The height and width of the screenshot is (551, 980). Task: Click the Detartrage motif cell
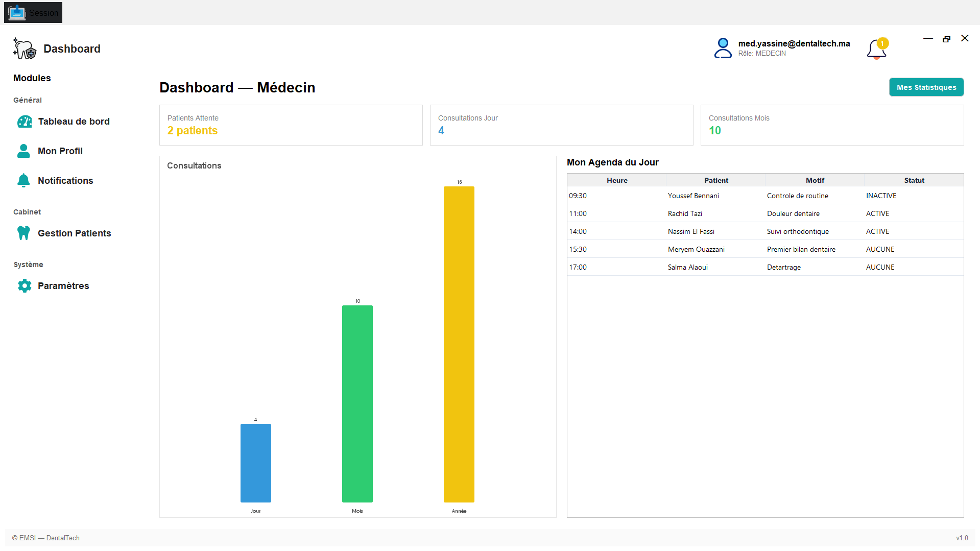tap(815, 267)
